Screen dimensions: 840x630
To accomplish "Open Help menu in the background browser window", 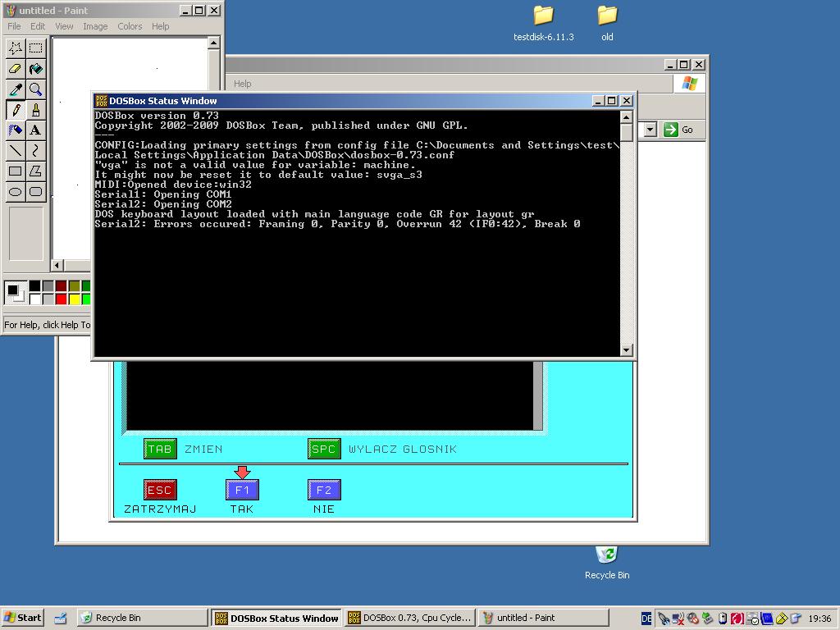I will pyautogui.click(x=242, y=84).
